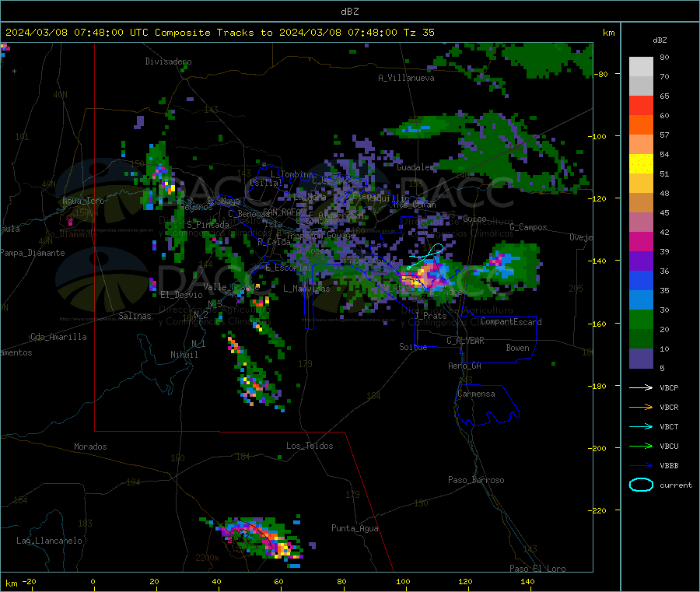This screenshot has width=700, height=592.
Task: Click the 'Los_Toldos' map label
Action: (x=310, y=446)
